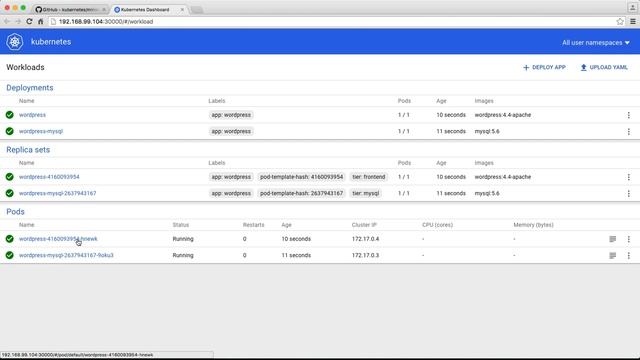Click the tier: mysql label chip
Image resolution: width=640 pixels, height=360 pixels.
365,193
